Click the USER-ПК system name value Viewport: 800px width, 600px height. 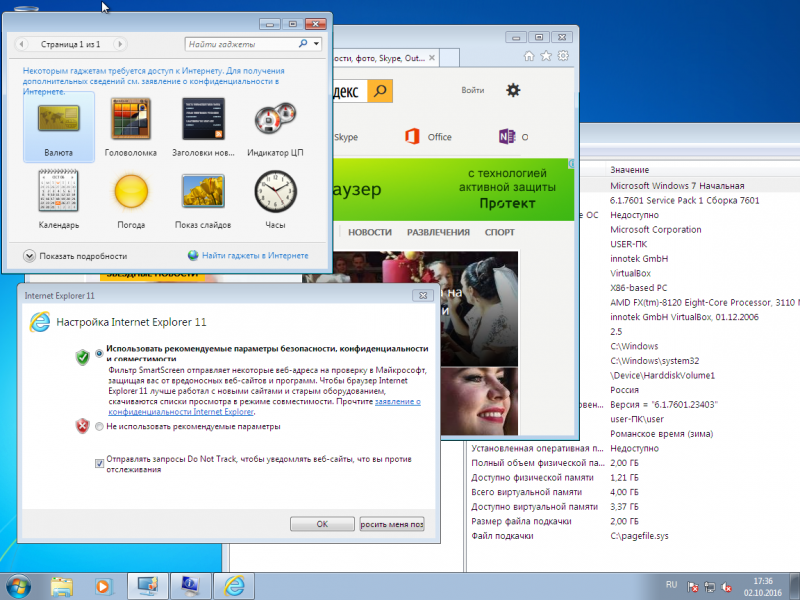pos(629,244)
